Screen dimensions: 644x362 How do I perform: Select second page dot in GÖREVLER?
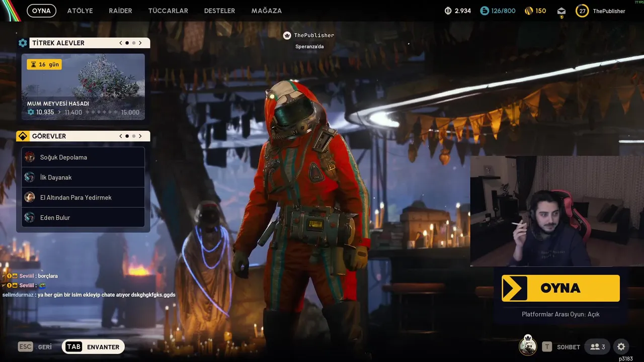tap(134, 136)
